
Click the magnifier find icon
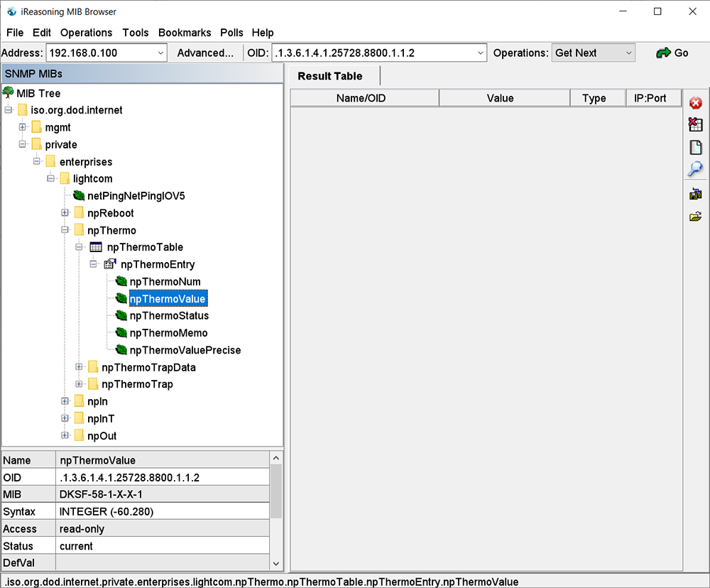click(x=696, y=169)
